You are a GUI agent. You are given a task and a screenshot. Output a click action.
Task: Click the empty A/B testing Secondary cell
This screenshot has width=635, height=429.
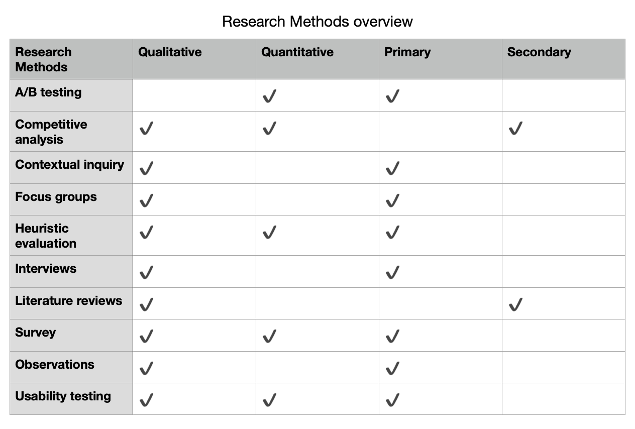tap(564, 96)
